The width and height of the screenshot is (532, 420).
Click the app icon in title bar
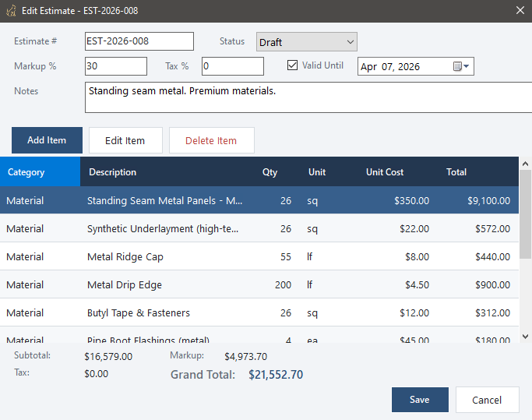9,9
